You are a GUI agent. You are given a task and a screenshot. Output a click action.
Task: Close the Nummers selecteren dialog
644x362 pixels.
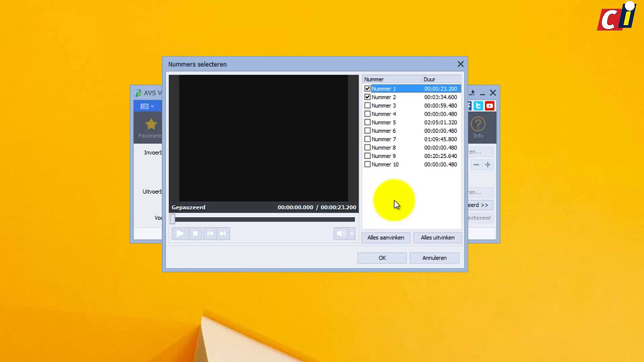tap(460, 64)
